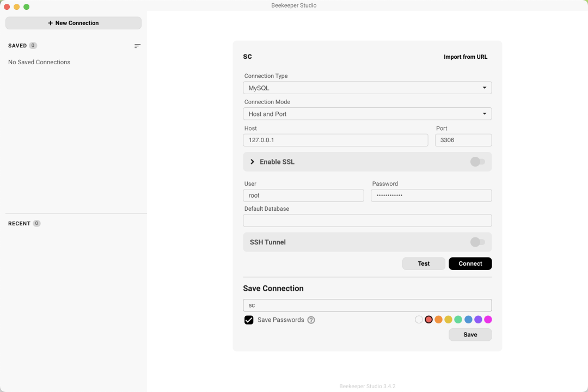Select the magenta color swatch
Viewport: 588px width, 392px height.
[488, 320]
